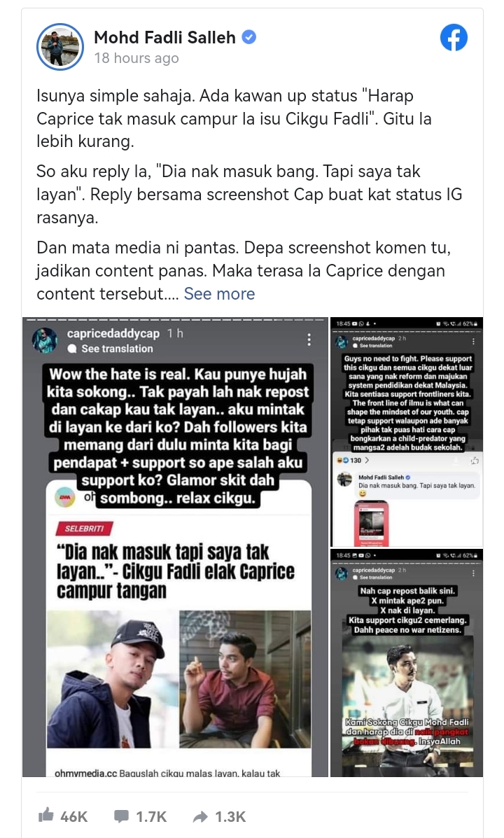504x838 pixels.
Task: Expand the post with See more
Action: coord(219,293)
